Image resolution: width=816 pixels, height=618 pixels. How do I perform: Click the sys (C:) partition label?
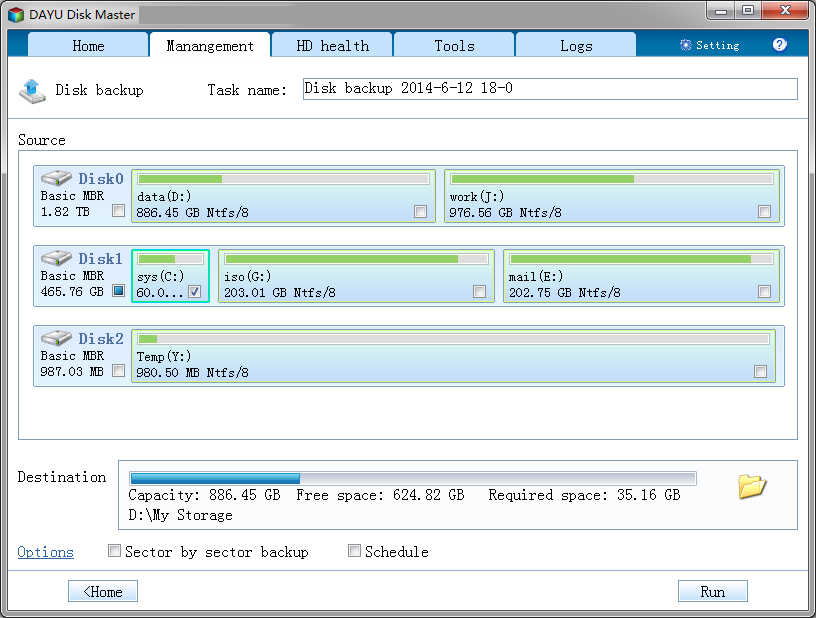[x=160, y=276]
